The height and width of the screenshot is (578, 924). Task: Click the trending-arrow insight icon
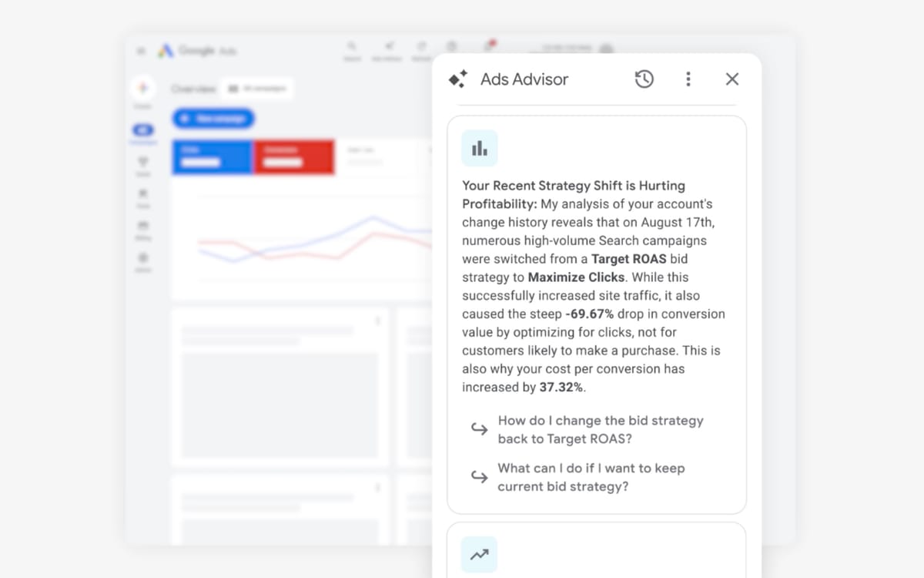[479, 554]
